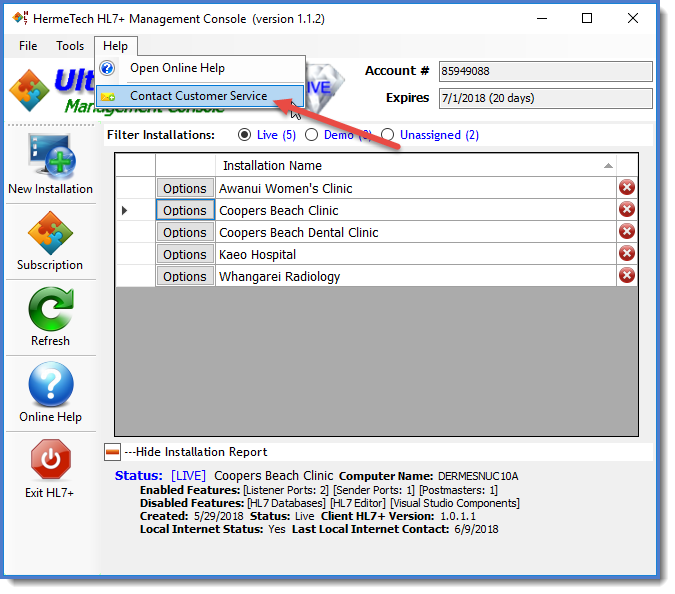This screenshot has width=675, height=594.
Task: Open Online Help sidebar icon
Action: click(51, 384)
